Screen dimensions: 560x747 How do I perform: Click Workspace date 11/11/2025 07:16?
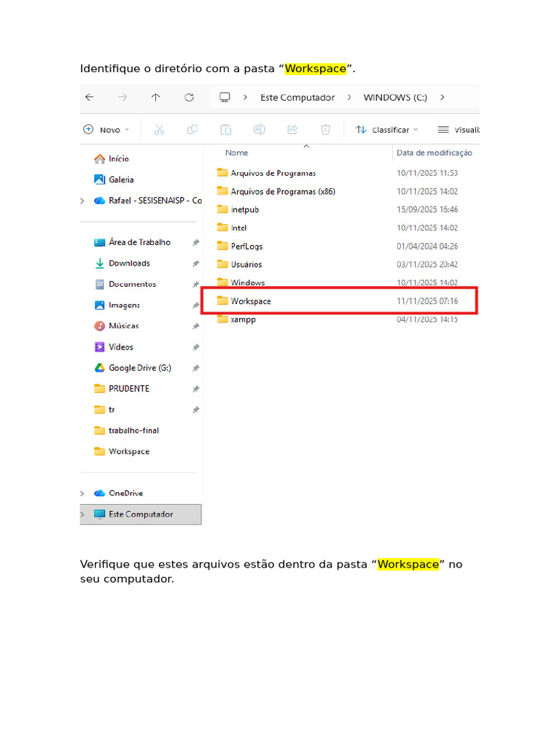(427, 301)
